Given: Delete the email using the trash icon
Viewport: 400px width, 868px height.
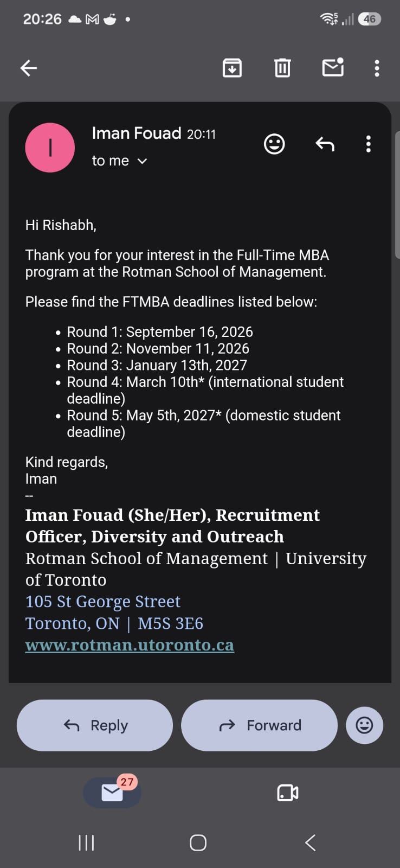Looking at the screenshot, I should click(282, 68).
